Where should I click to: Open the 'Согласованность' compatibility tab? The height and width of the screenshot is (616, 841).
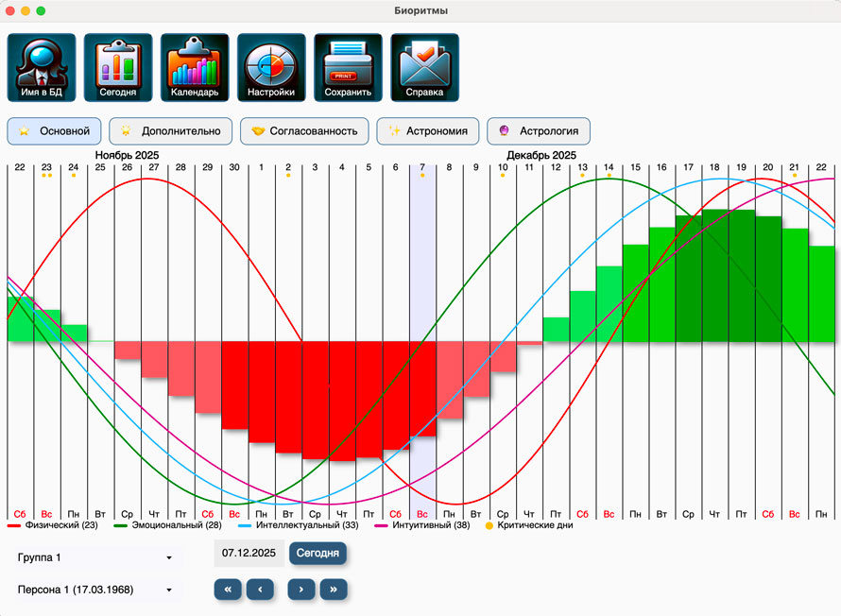pos(303,131)
